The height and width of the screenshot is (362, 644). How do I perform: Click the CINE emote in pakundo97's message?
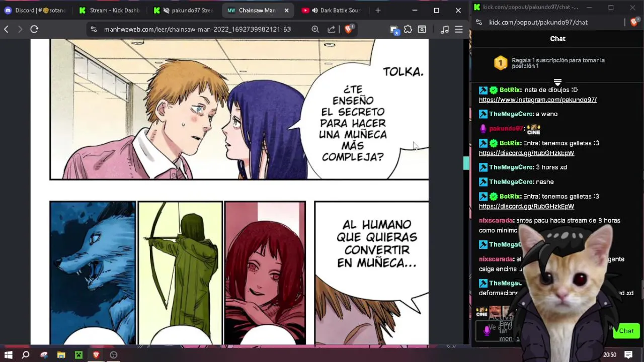(x=533, y=129)
